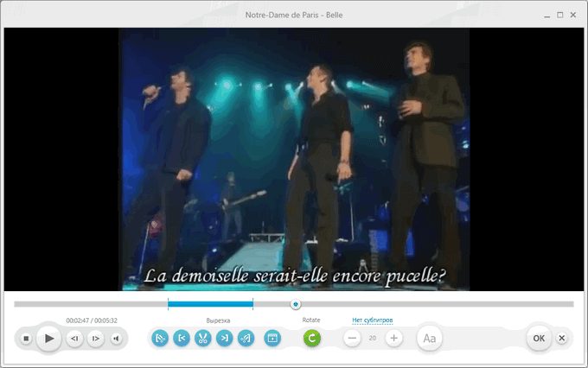Cut the selection with the scissors icon
The image size is (588, 368).
tap(203, 339)
